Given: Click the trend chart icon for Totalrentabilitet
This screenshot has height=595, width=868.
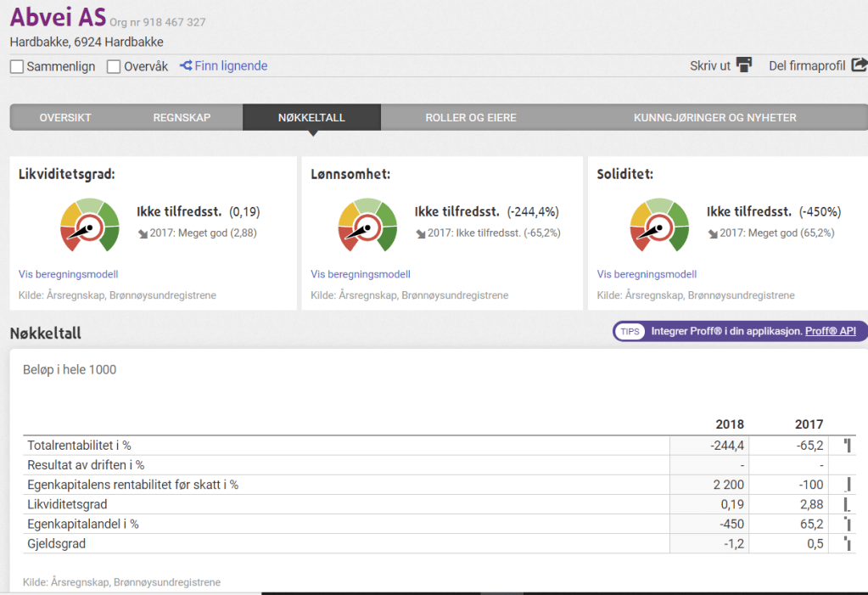Looking at the screenshot, I should [847, 446].
